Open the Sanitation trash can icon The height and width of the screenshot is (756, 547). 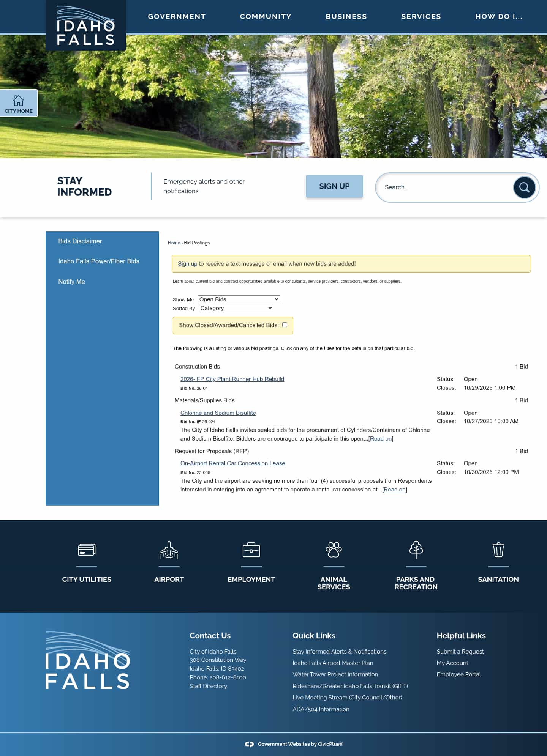(x=498, y=550)
